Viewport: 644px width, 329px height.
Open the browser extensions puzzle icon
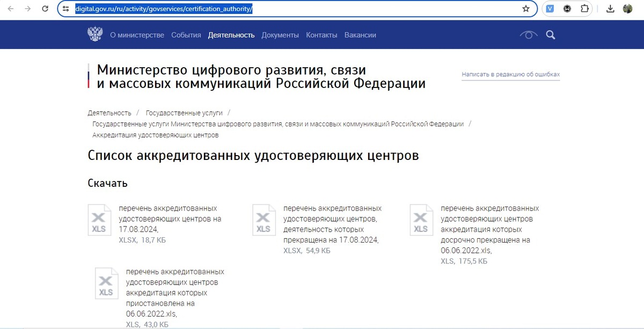pos(584,9)
